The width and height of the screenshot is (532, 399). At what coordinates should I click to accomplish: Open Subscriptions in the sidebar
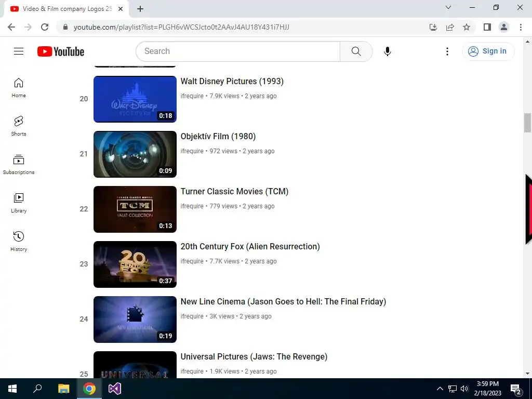coord(19,165)
